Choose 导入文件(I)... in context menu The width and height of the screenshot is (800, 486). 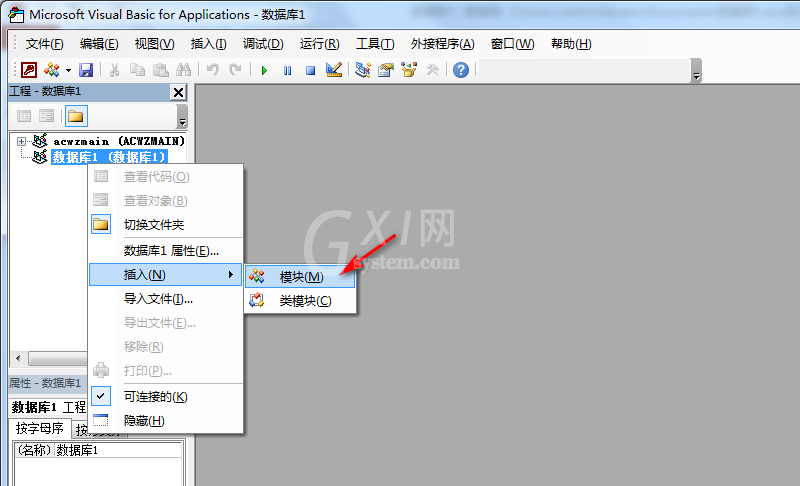pos(165,299)
